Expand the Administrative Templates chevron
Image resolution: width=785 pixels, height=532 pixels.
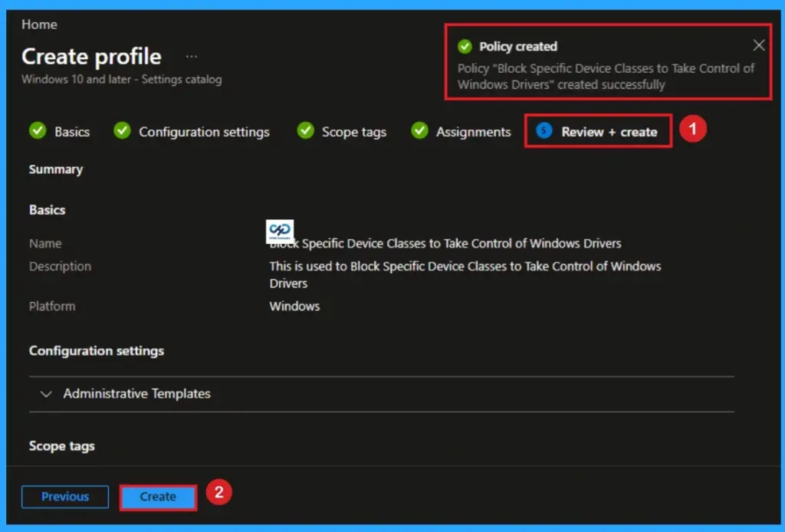(x=46, y=394)
